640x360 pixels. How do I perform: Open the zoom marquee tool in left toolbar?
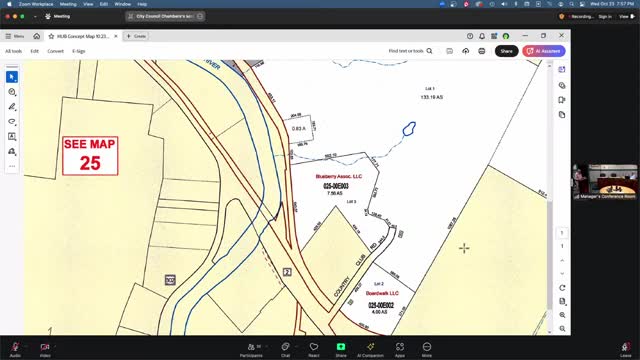coord(12,92)
